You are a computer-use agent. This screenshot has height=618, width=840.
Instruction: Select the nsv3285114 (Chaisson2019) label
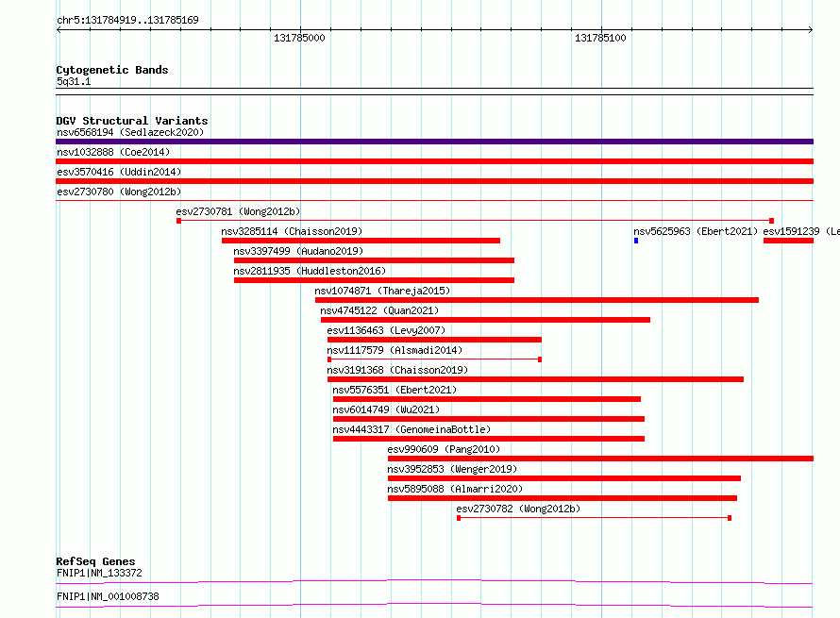pyautogui.click(x=292, y=231)
